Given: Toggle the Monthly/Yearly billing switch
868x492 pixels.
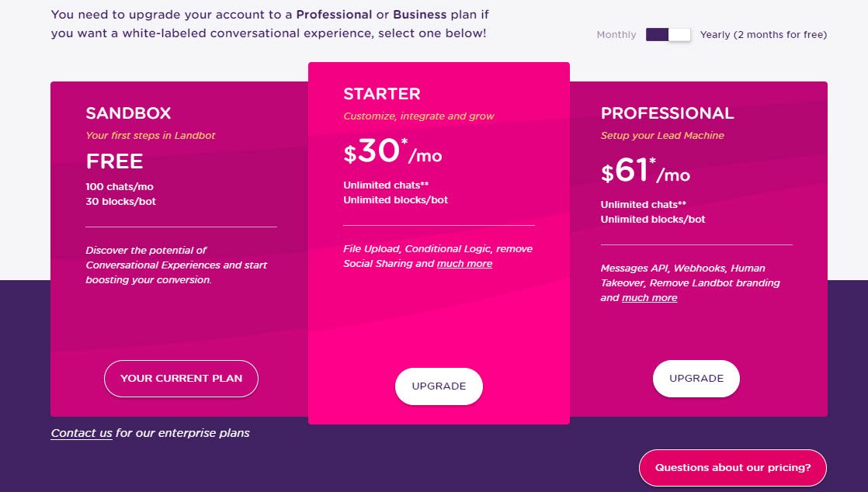Looking at the screenshot, I should [x=668, y=34].
